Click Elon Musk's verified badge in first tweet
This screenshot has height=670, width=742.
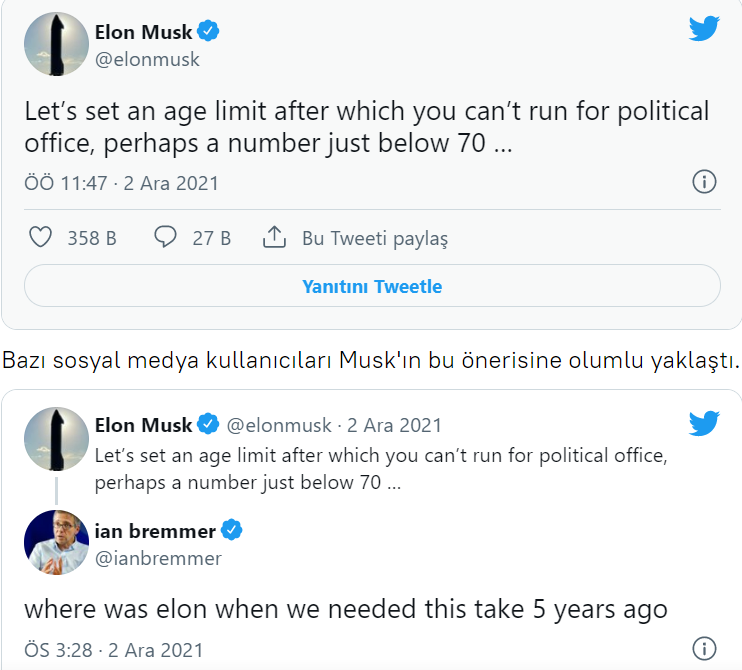pyautogui.click(x=209, y=32)
